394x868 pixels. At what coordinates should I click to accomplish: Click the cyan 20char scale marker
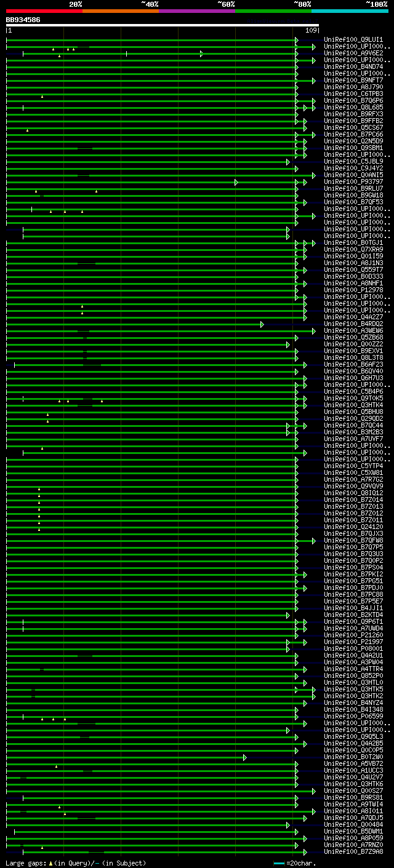279,863
